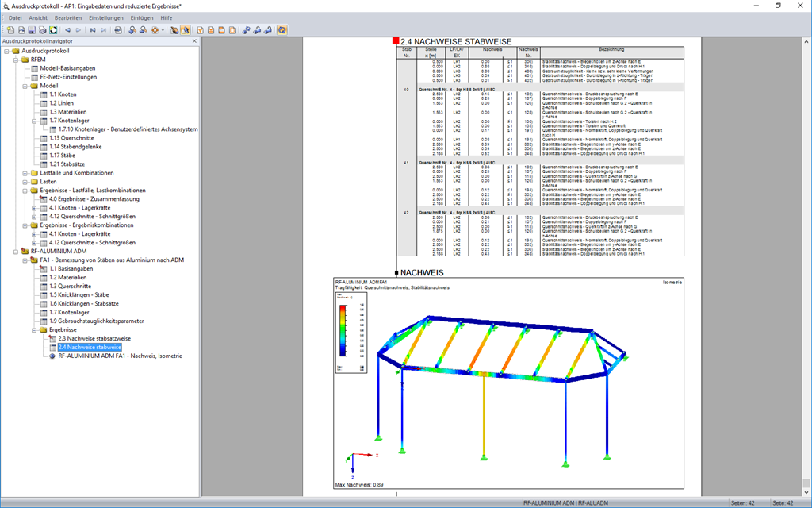Go to previous page with left arrow
This screenshot has width=812, height=508.
click(x=67, y=30)
